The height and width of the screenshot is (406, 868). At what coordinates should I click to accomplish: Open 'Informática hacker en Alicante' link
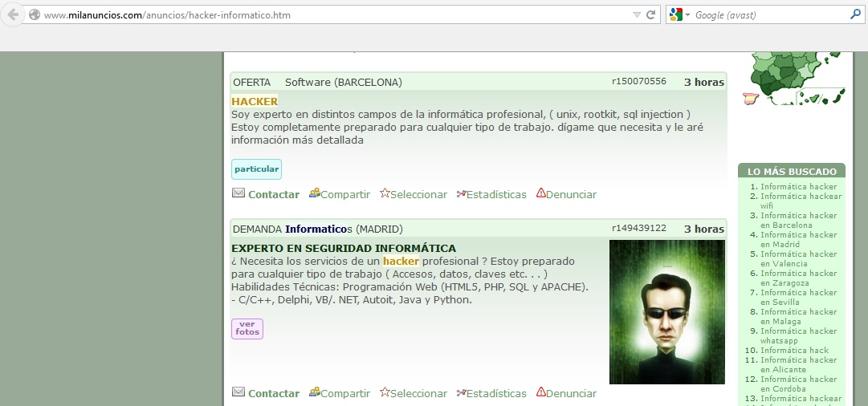point(799,364)
